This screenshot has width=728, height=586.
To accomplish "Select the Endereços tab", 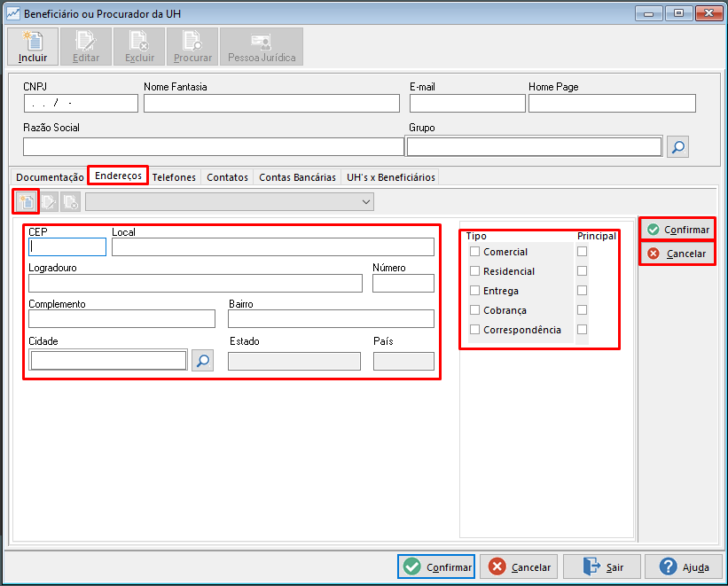I will click(x=118, y=176).
